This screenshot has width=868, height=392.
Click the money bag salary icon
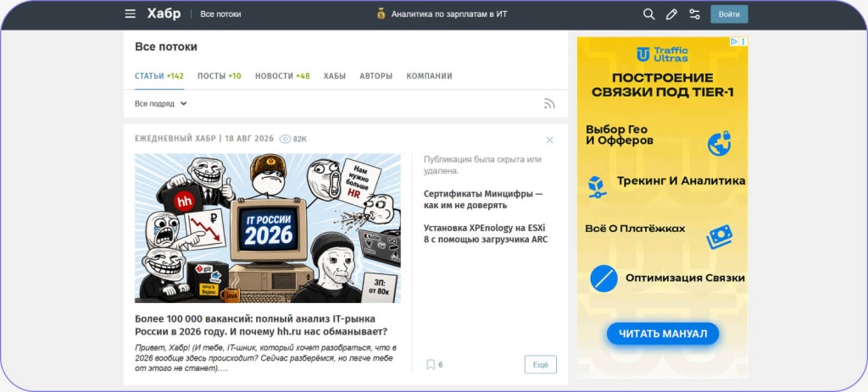(x=381, y=14)
